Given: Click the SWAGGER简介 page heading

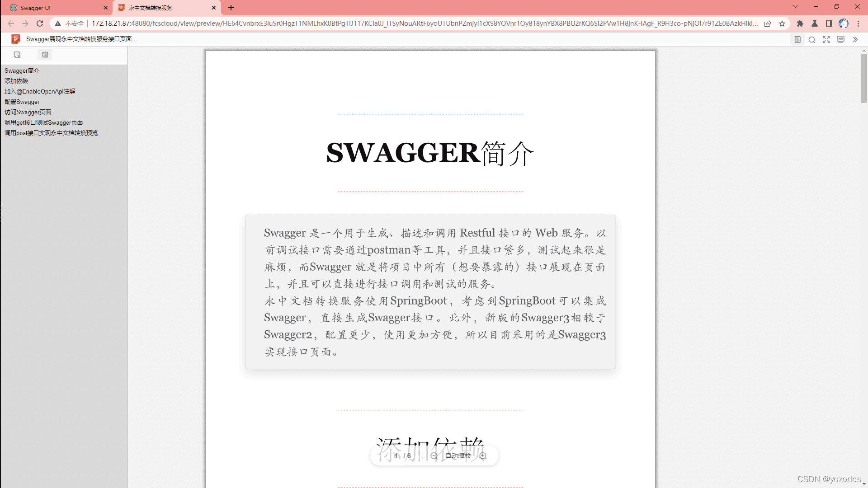Looking at the screenshot, I should tap(430, 153).
